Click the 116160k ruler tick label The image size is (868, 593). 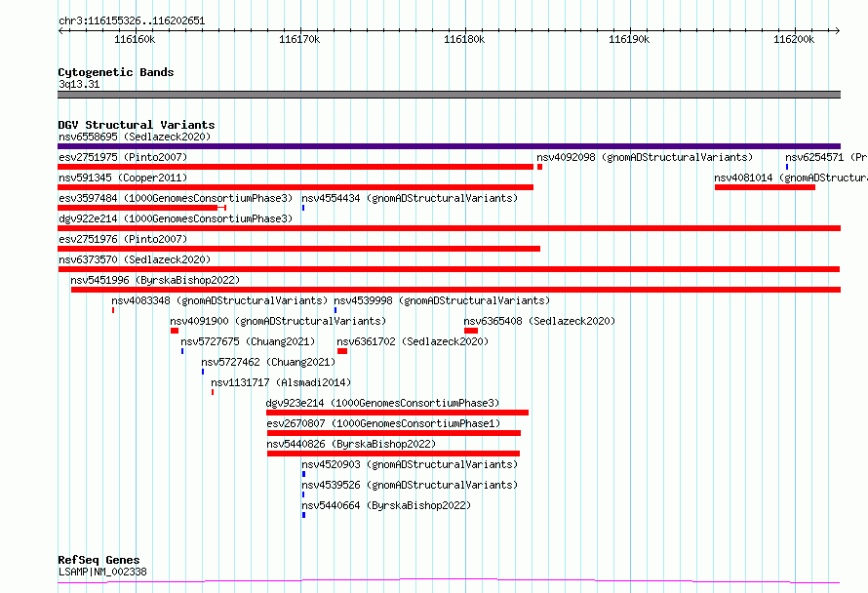[135, 39]
